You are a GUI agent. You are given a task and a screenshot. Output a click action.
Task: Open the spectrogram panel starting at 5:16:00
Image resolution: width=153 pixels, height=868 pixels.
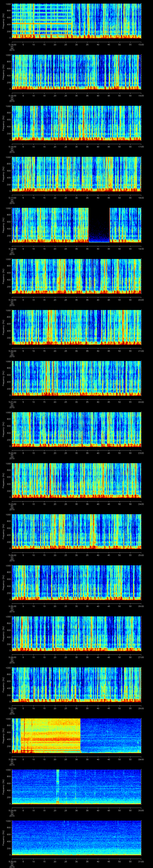tap(77, 123)
